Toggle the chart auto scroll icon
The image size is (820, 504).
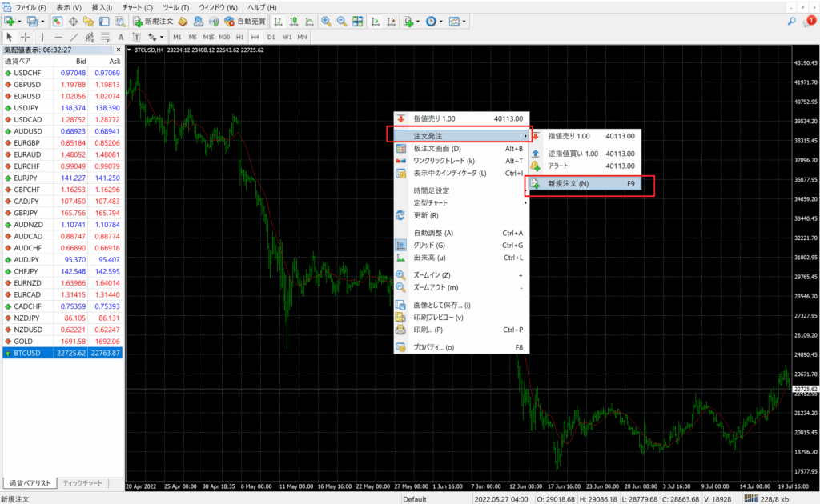click(x=376, y=22)
